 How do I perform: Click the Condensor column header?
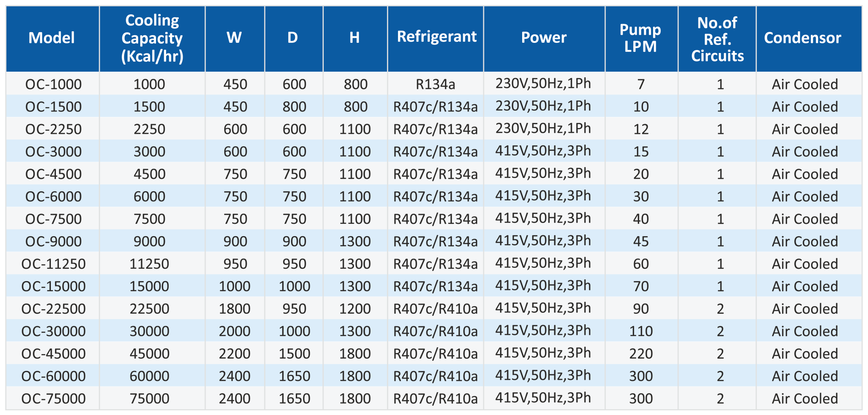tap(803, 38)
